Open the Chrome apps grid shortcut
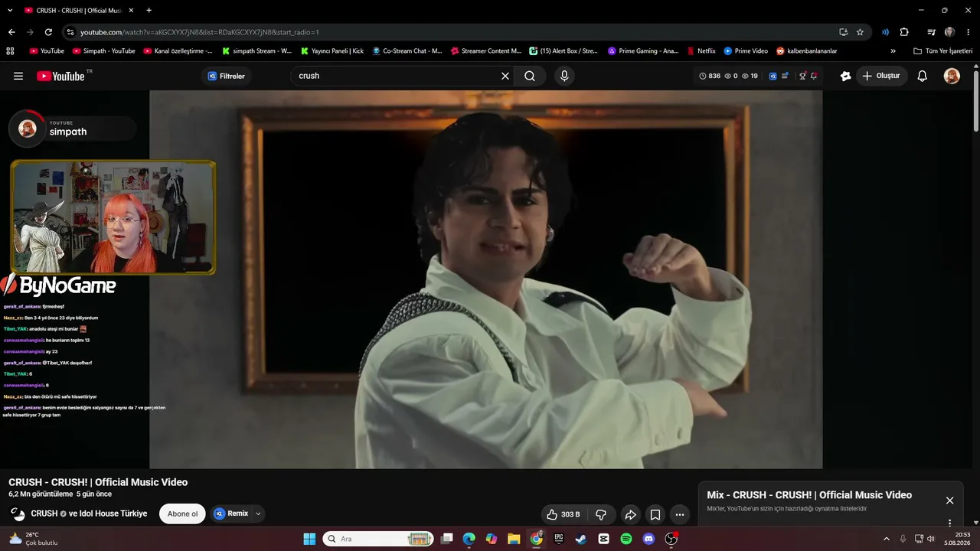 coord(10,51)
